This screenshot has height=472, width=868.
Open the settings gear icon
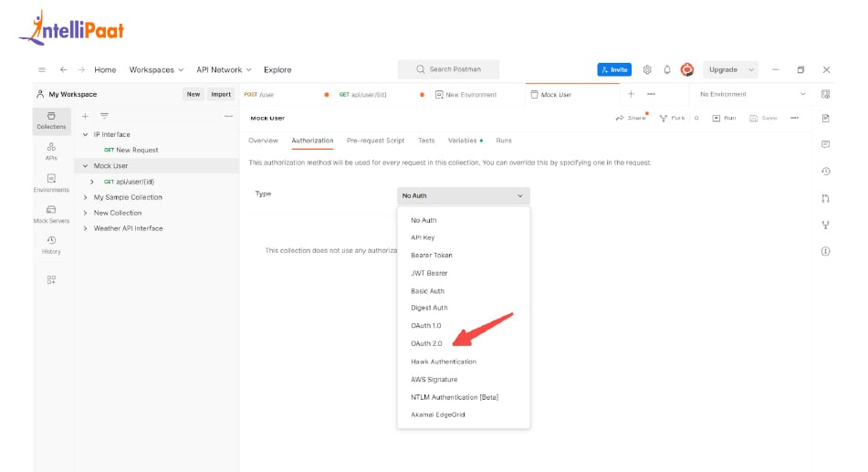647,69
